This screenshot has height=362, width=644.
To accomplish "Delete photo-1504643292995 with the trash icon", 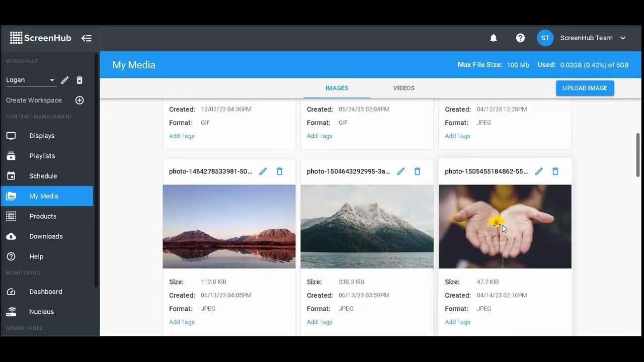I will click(x=417, y=171).
